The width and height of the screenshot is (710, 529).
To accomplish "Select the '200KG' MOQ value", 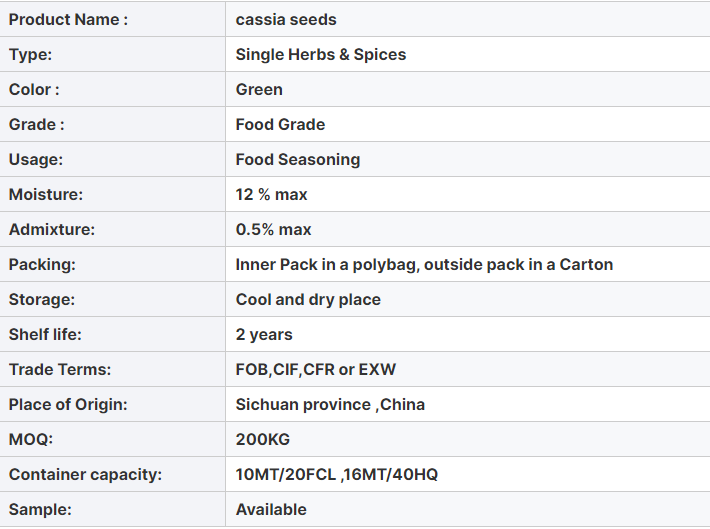I will [263, 439].
